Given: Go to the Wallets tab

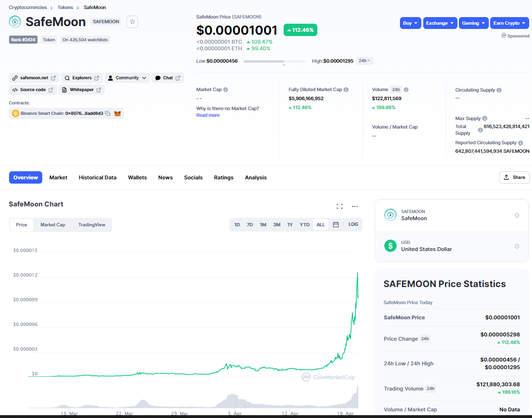Looking at the screenshot, I should coord(137,177).
